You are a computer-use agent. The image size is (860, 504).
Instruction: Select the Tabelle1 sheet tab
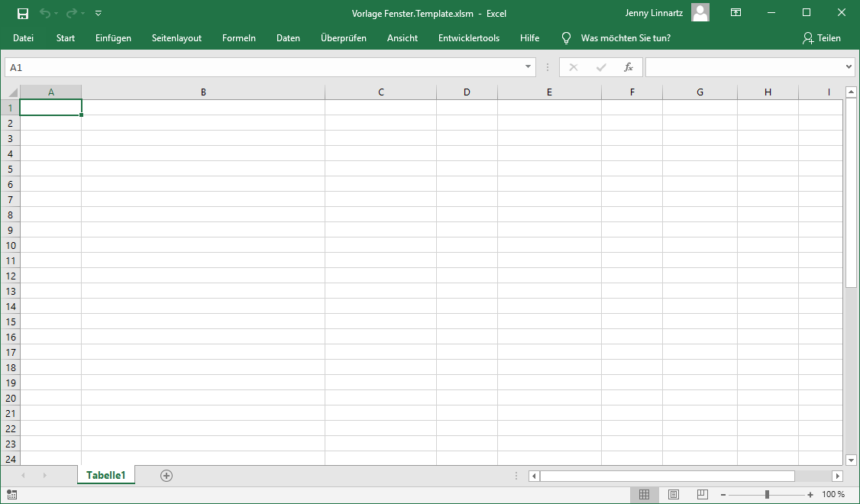pyautogui.click(x=106, y=475)
